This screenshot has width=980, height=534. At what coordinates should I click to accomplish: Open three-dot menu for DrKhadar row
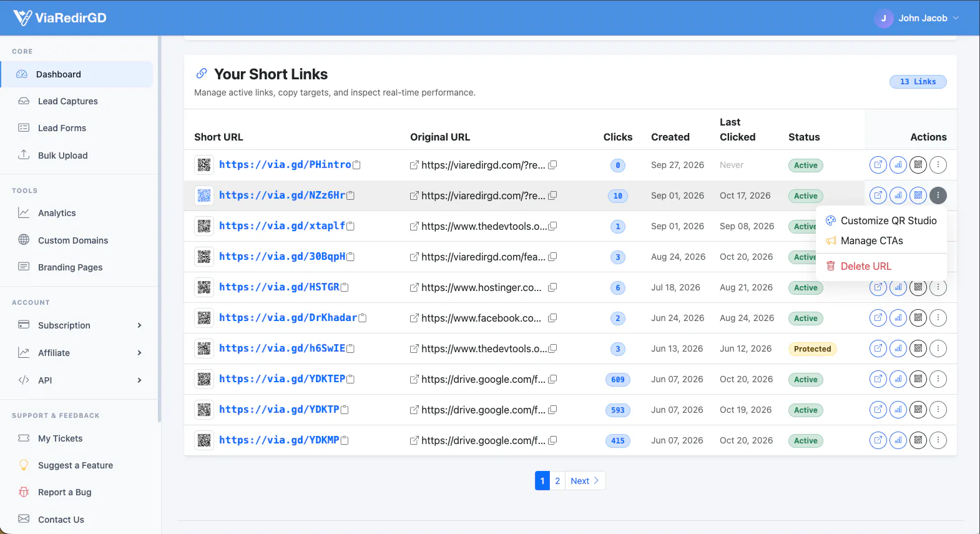point(938,318)
